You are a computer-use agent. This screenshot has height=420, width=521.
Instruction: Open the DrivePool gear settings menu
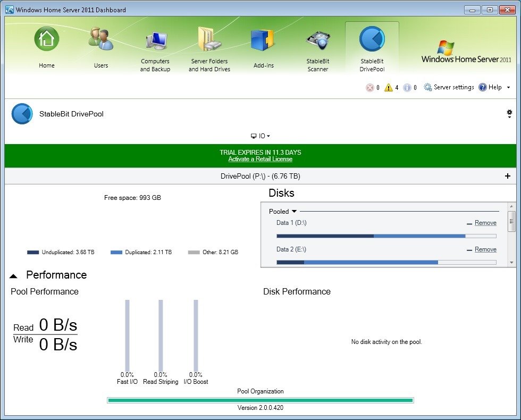[509, 114]
